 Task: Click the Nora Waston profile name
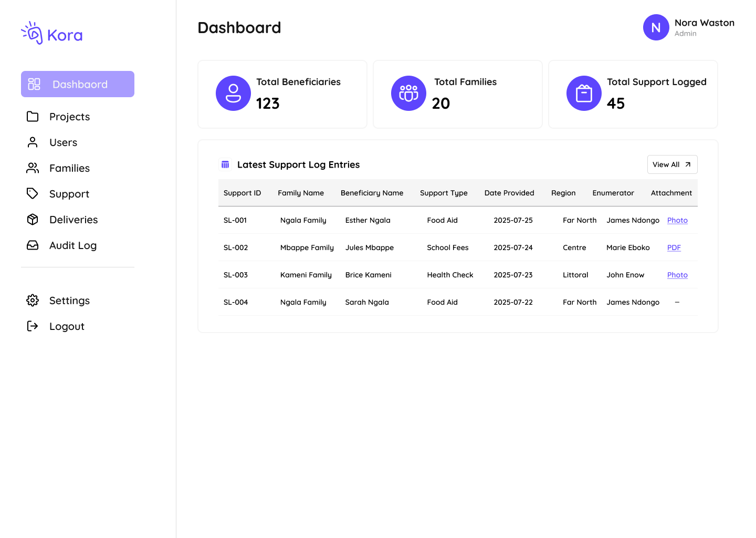tap(705, 23)
